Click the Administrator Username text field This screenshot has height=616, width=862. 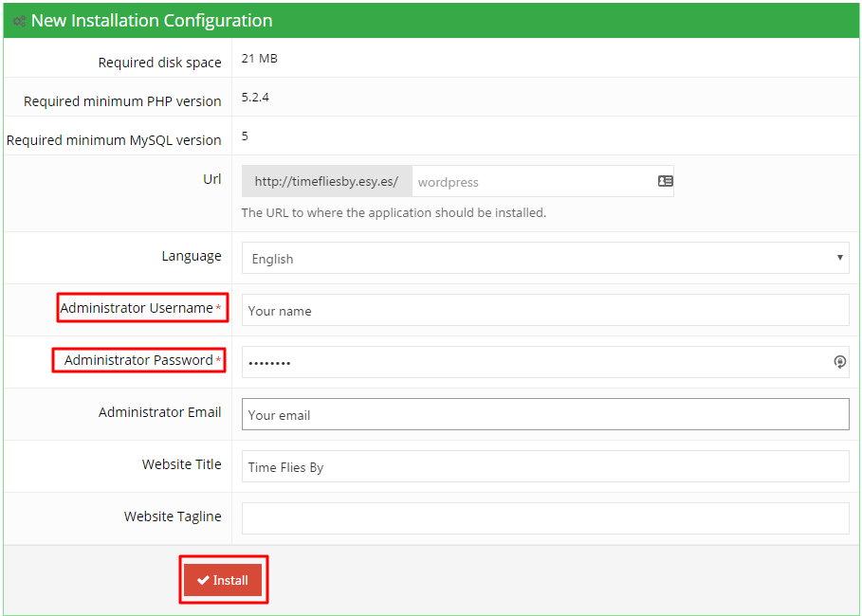click(545, 310)
